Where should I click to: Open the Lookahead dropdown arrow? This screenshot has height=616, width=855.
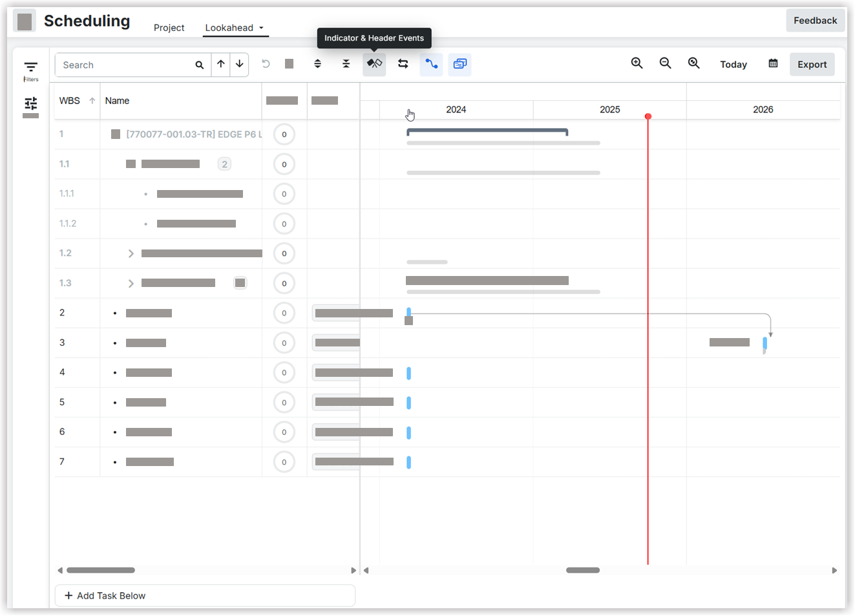[x=261, y=28]
